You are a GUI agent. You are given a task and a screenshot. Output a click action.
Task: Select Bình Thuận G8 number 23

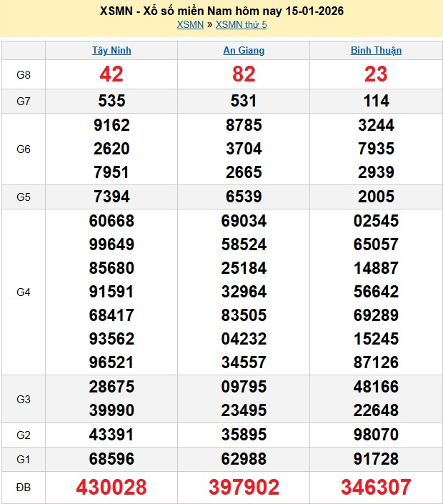pyautogui.click(x=376, y=74)
